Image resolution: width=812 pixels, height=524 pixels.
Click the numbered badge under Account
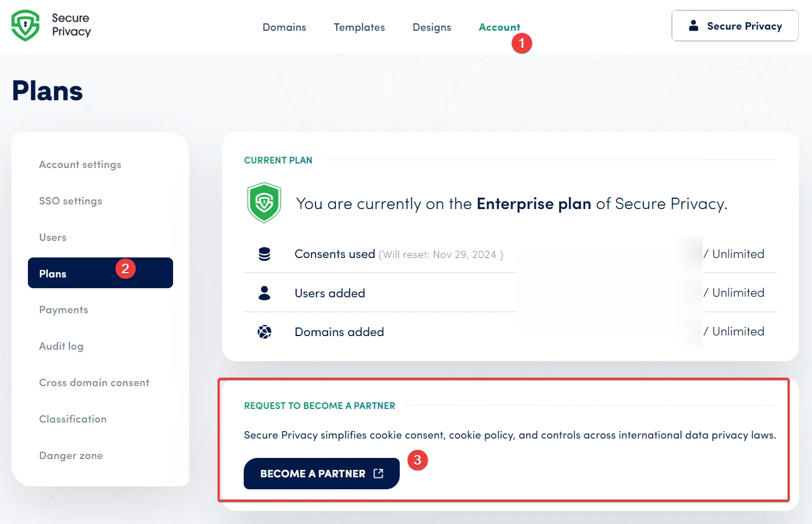[522, 43]
